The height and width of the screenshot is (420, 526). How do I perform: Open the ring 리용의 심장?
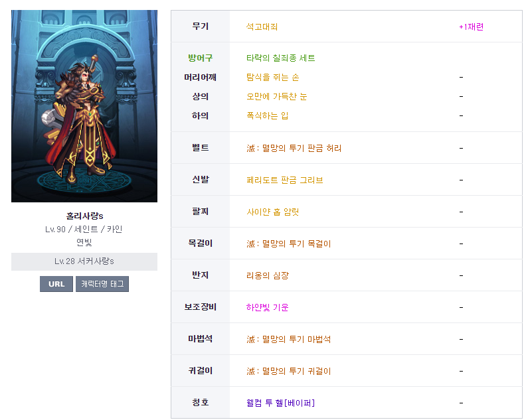268,275
